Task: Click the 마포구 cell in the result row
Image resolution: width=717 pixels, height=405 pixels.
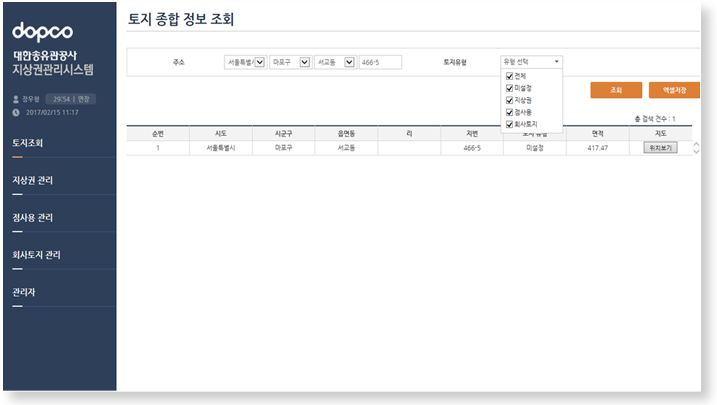Action: [x=284, y=148]
